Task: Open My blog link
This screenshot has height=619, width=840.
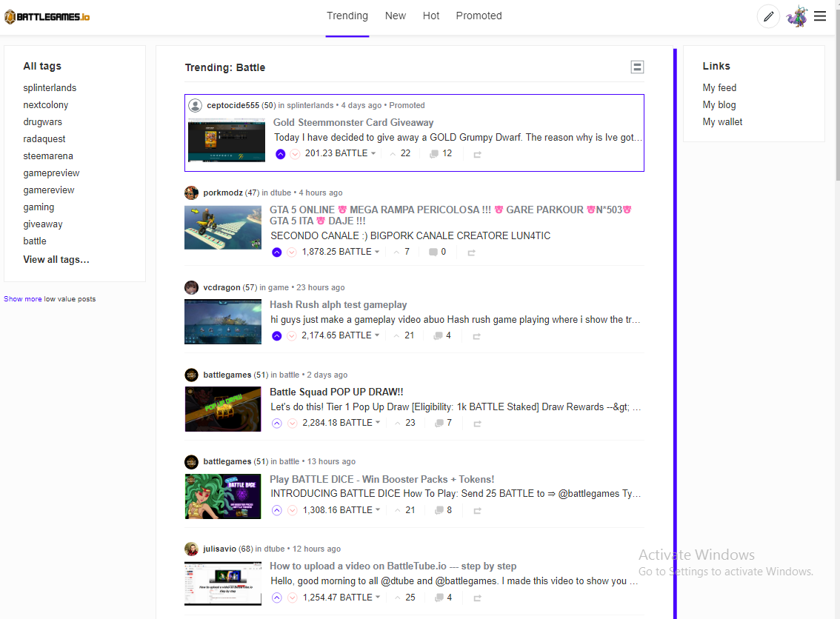Action: click(x=719, y=105)
